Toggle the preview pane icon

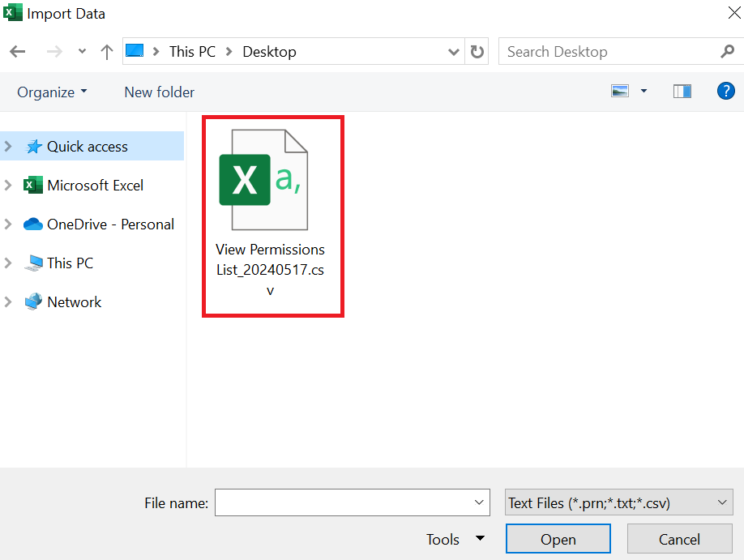(x=682, y=92)
